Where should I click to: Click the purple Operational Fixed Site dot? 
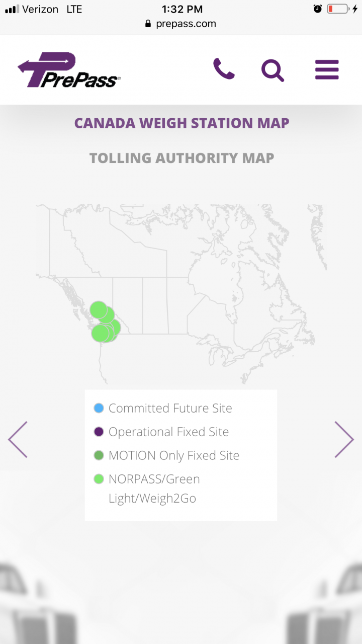tap(99, 432)
